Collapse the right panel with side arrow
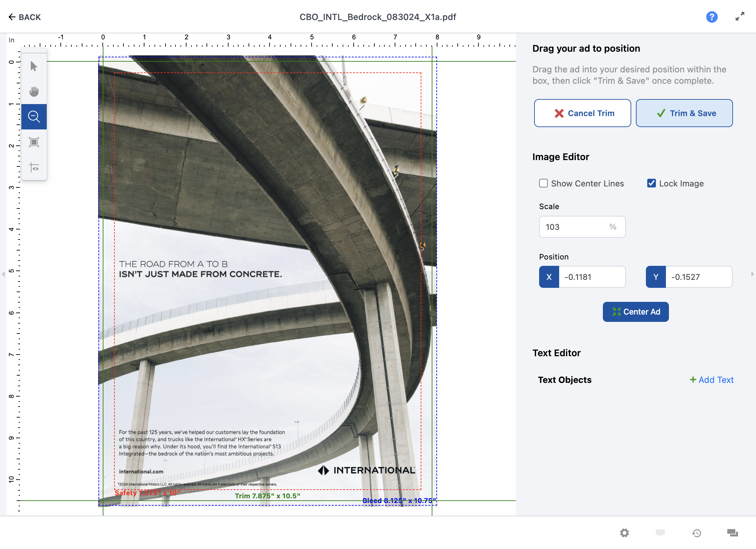This screenshot has height=549, width=756. pos(752,274)
